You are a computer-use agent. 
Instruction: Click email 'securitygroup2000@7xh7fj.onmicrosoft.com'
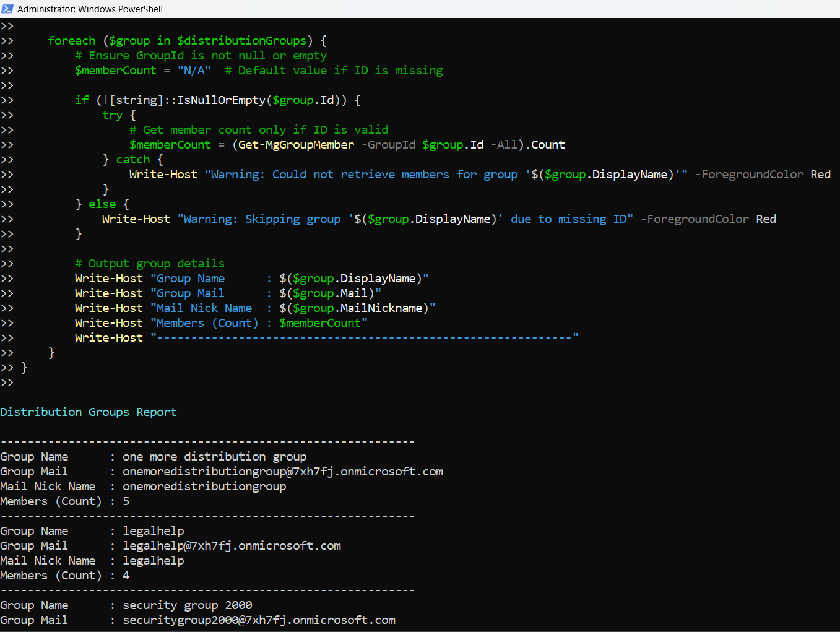tap(259, 620)
